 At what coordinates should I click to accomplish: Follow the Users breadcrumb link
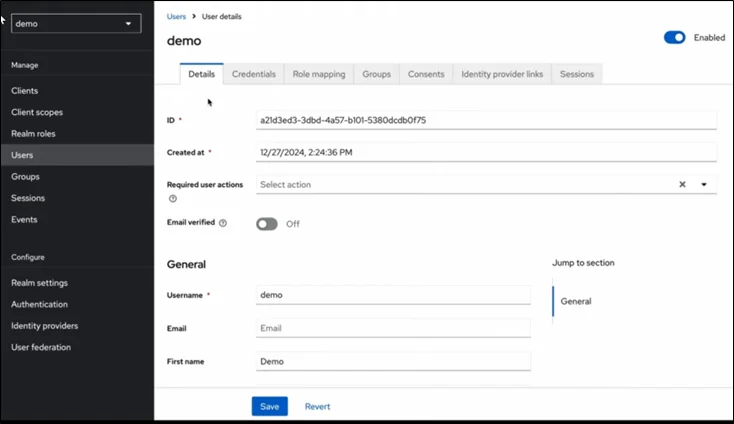tap(176, 17)
